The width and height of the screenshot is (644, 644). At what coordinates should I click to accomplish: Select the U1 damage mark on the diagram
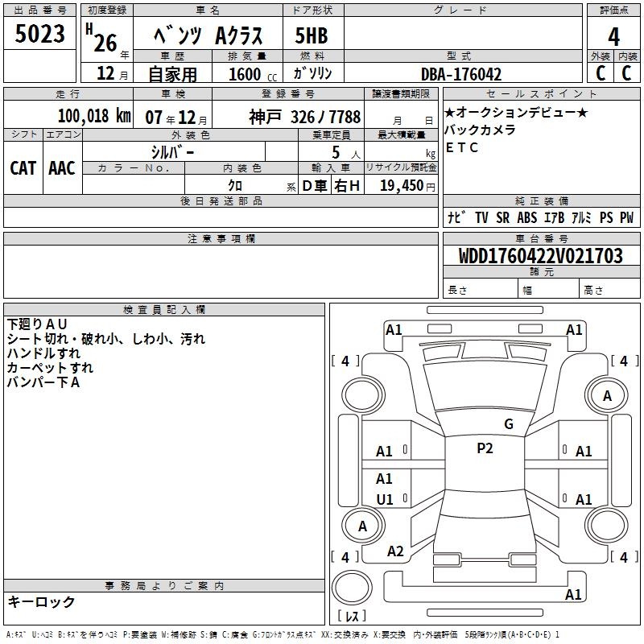[x=385, y=500]
